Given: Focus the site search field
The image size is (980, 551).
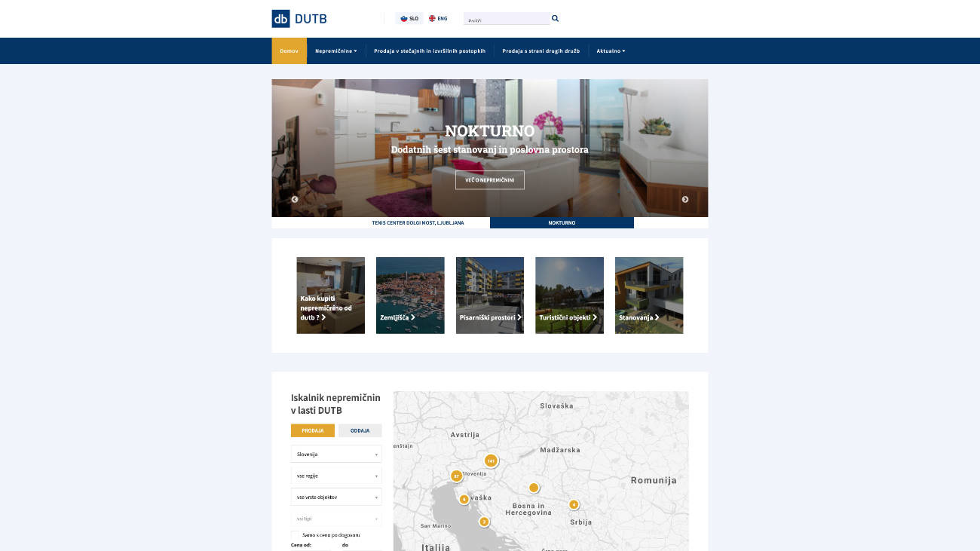Looking at the screenshot, I should tap(506, 19).
